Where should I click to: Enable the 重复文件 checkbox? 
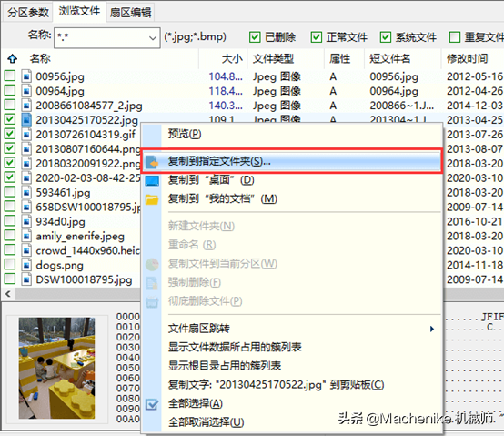(x=455, y=37)
